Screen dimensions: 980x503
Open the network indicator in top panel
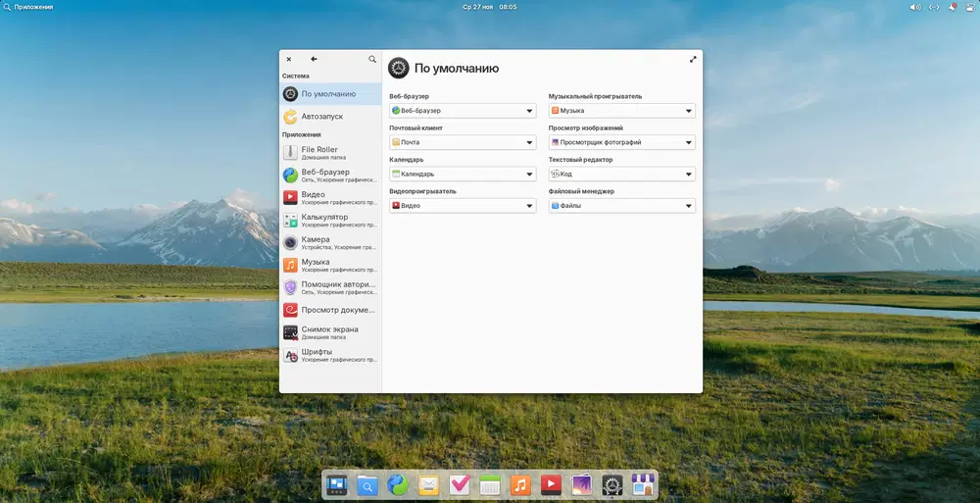tap(934, 7)
